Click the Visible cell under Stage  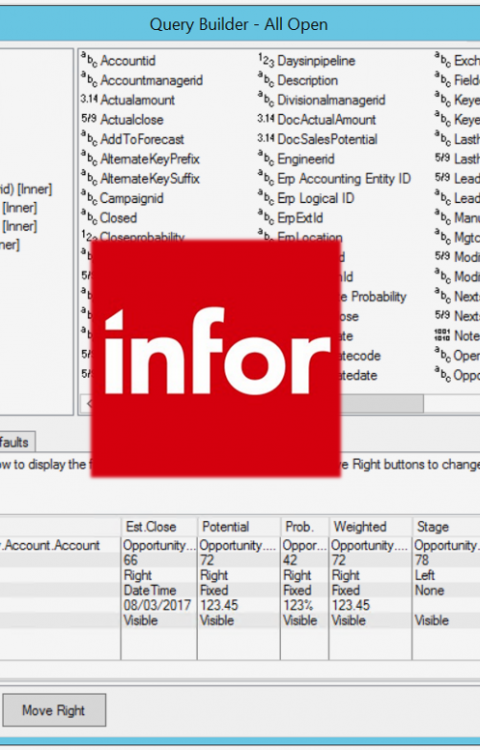click(x=432, y=620)
